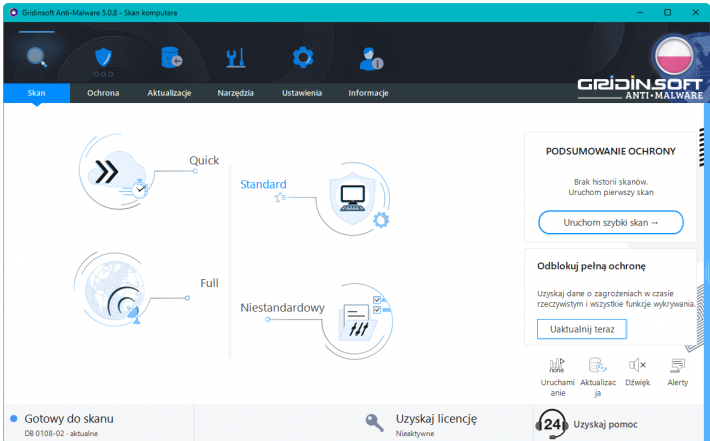Open the Ustawienia tab
The image size is (710, 441).
(x=302, y=93)
